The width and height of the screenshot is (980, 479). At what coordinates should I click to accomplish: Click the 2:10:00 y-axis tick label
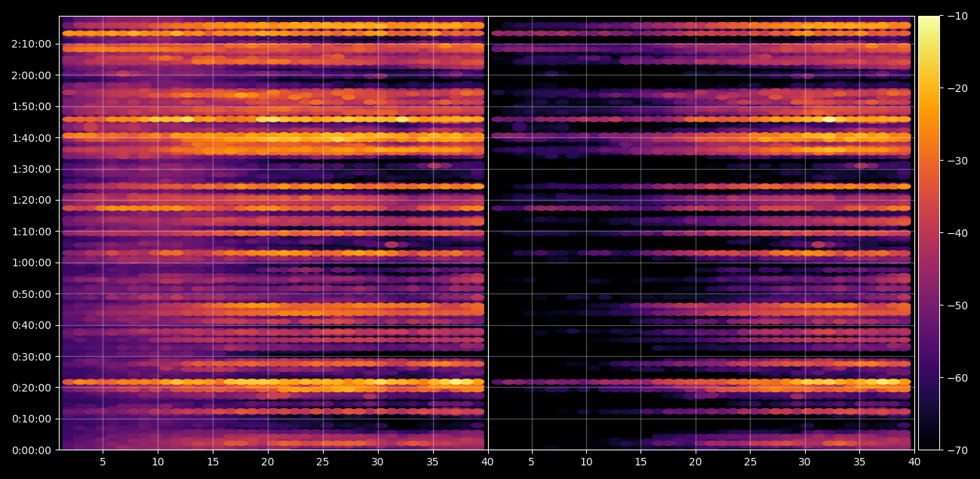coord(31,43)
